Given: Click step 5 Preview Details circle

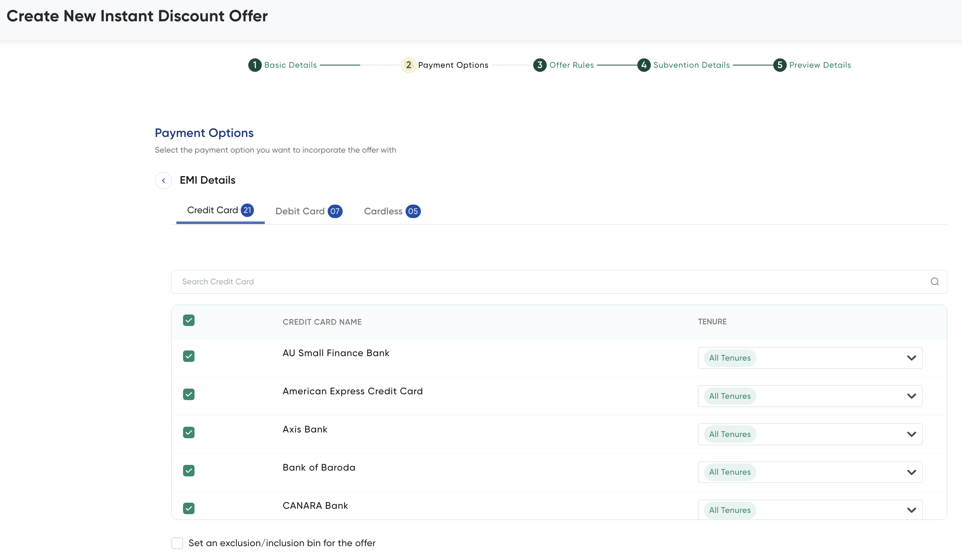Looking at the screenshot, I should pyautogui.click(x=780, y=65).
